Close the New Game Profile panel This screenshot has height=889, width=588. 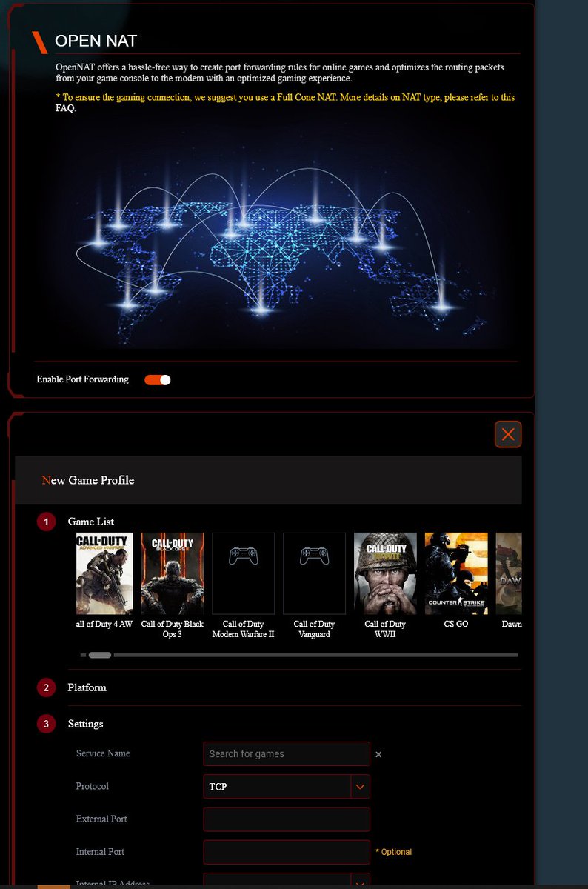[508, 434]
